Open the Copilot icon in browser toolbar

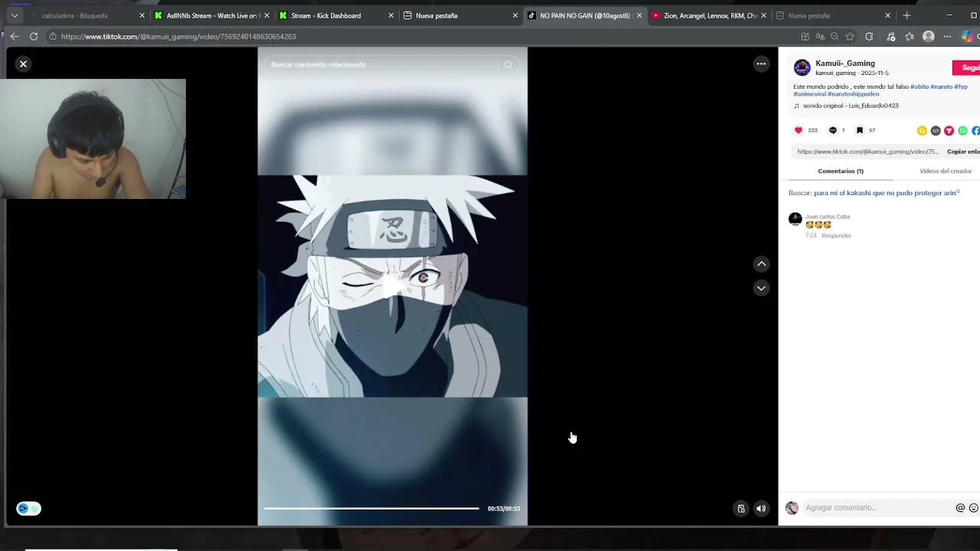(968, 37)
